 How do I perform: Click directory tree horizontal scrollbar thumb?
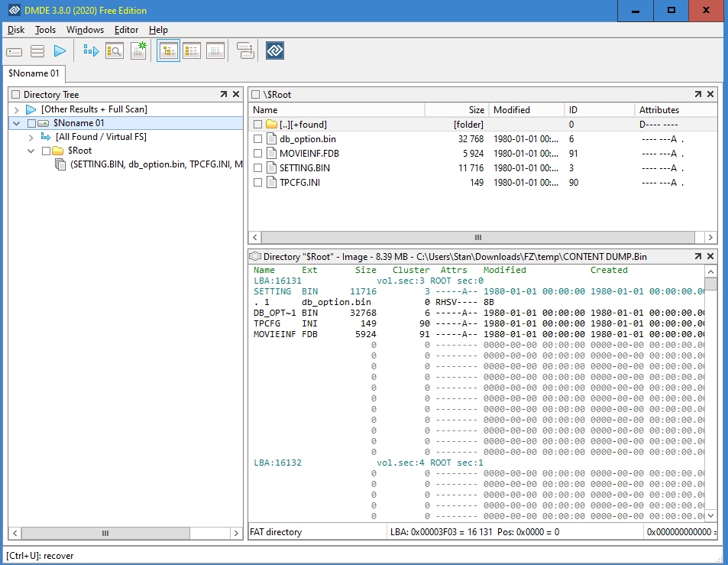[105, 533]
